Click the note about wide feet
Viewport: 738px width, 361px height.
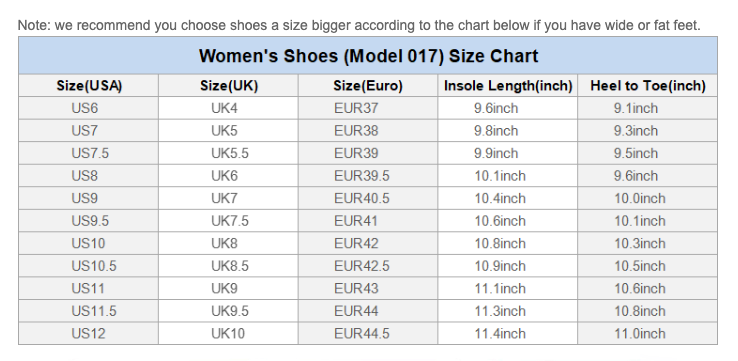coord(359,25)
